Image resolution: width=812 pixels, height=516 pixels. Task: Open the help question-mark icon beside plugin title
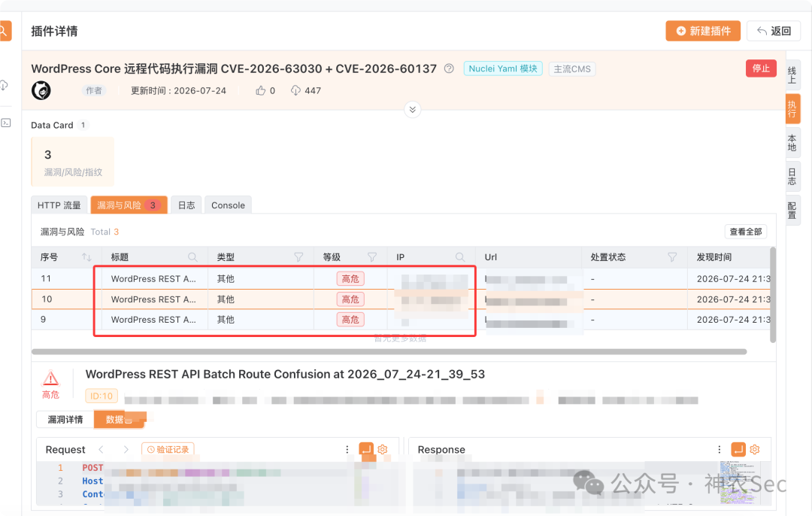[449, 68]
